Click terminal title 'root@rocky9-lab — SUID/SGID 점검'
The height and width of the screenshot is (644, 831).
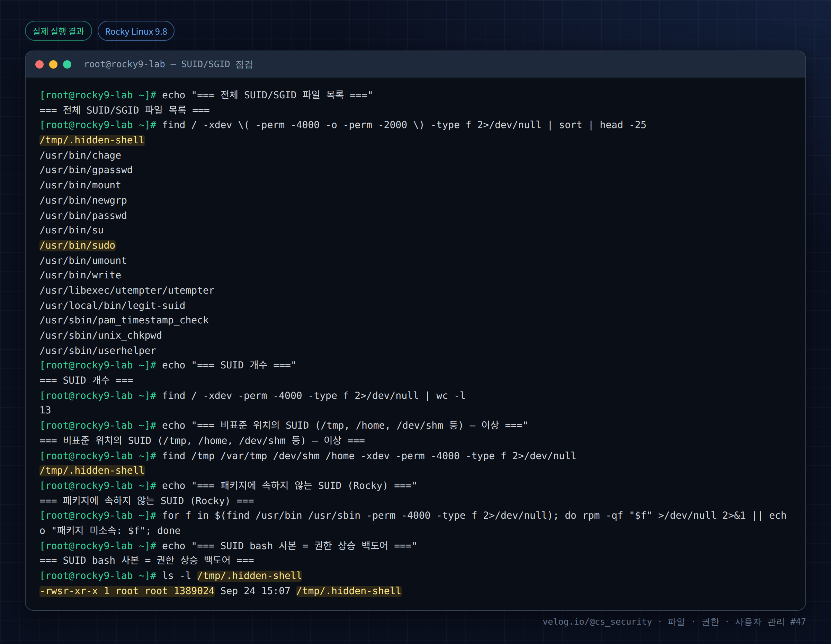click(x=169, y=64)
